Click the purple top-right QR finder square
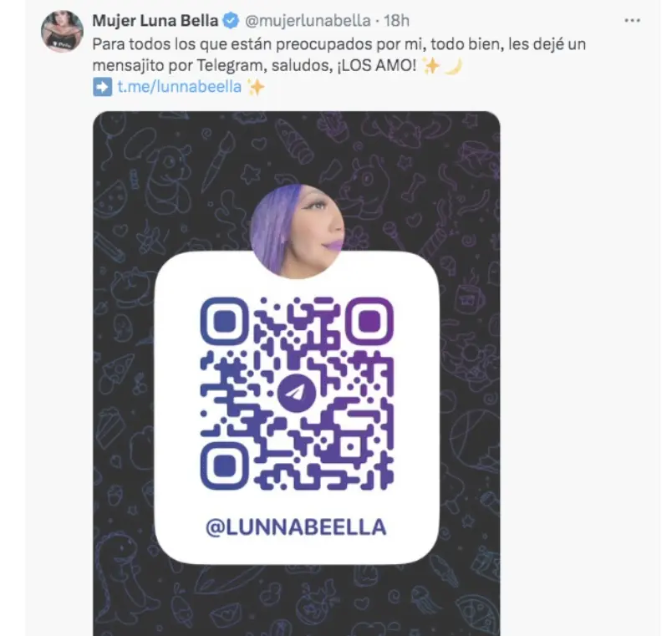 [x=369, y=321]
